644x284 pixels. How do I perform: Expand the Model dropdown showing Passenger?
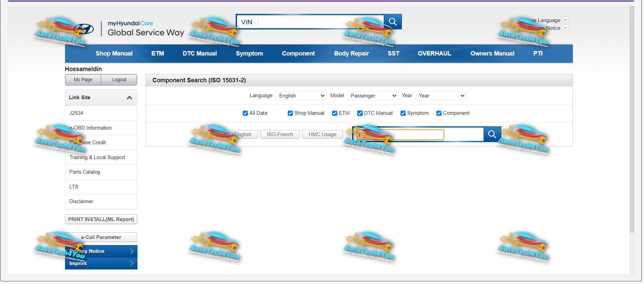tap(373, 96)
